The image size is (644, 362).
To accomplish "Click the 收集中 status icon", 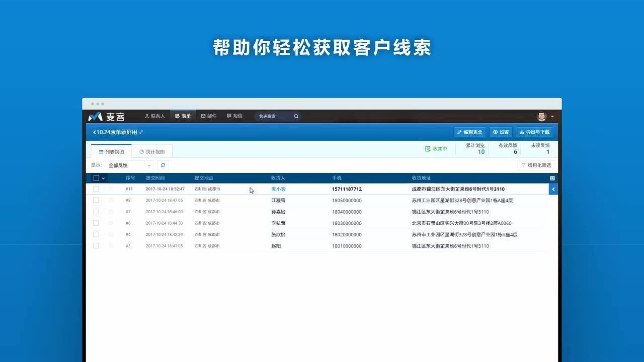I will pyautogui.click(x=428, y=149).
